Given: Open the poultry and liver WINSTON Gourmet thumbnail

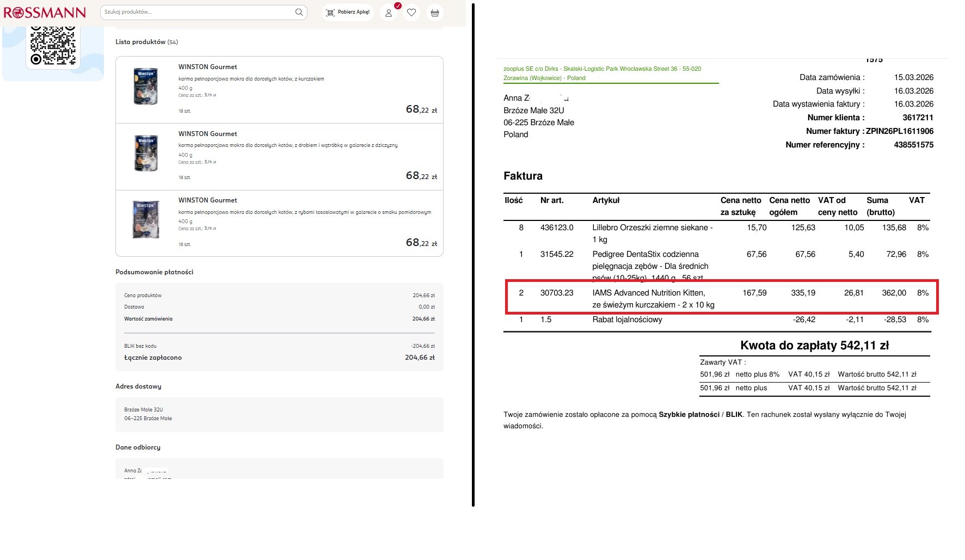Looking at the screenshot, I should (x=146, y=153).
